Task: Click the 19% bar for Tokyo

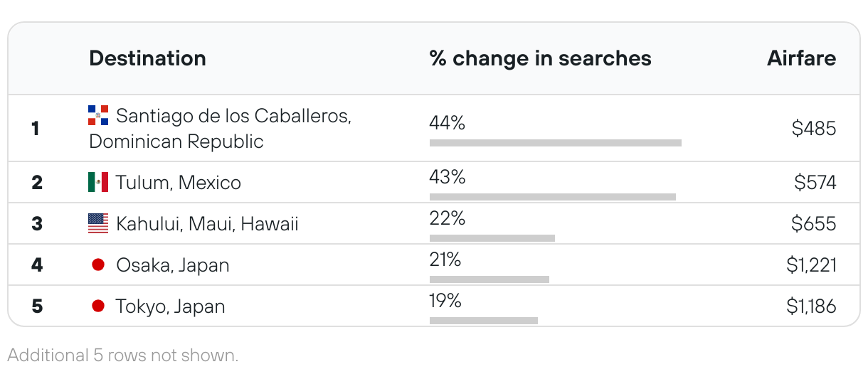Action: pos(484,320)
